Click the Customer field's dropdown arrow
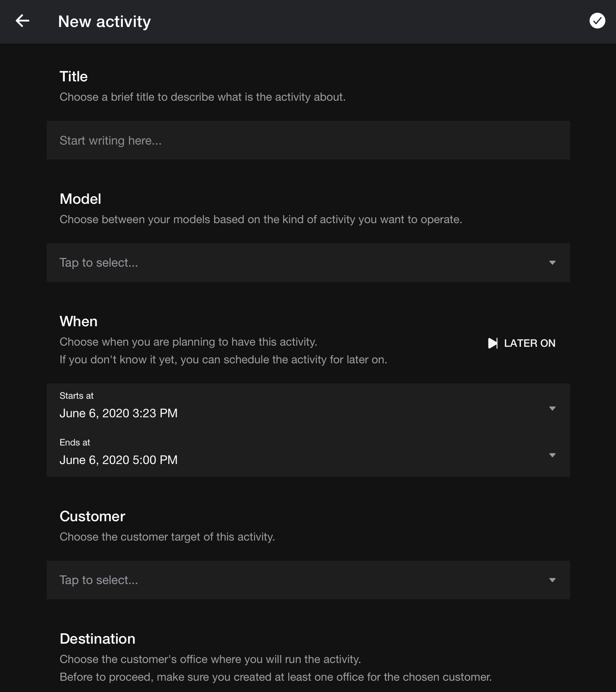 pos(552,580)
